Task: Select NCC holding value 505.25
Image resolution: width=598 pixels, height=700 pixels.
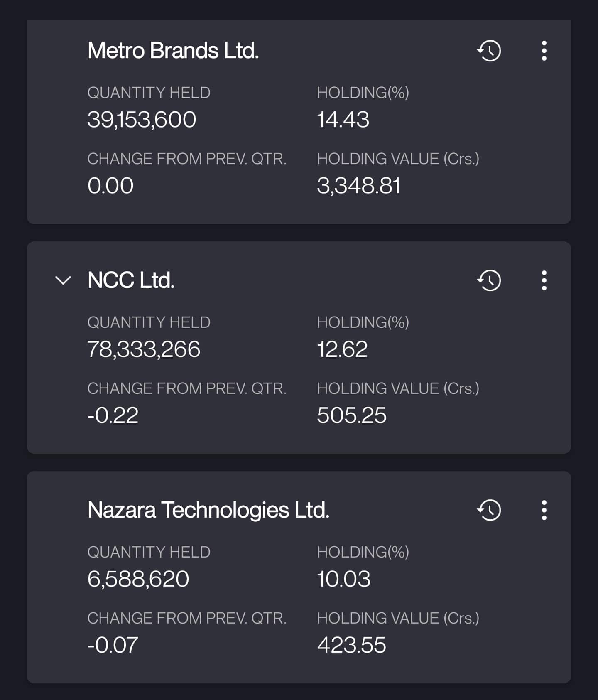Action: [351, 415]
